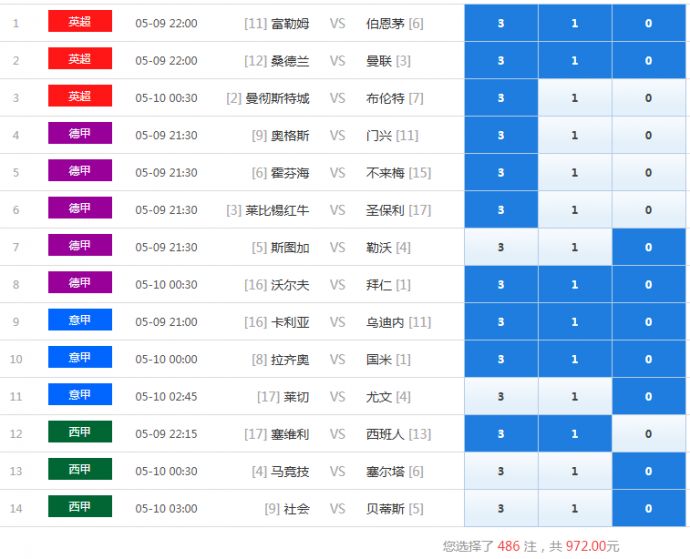Toggle 0 for 莱切 vs 尤文
The image size is (690, 559).
click(x=649, y=396)
